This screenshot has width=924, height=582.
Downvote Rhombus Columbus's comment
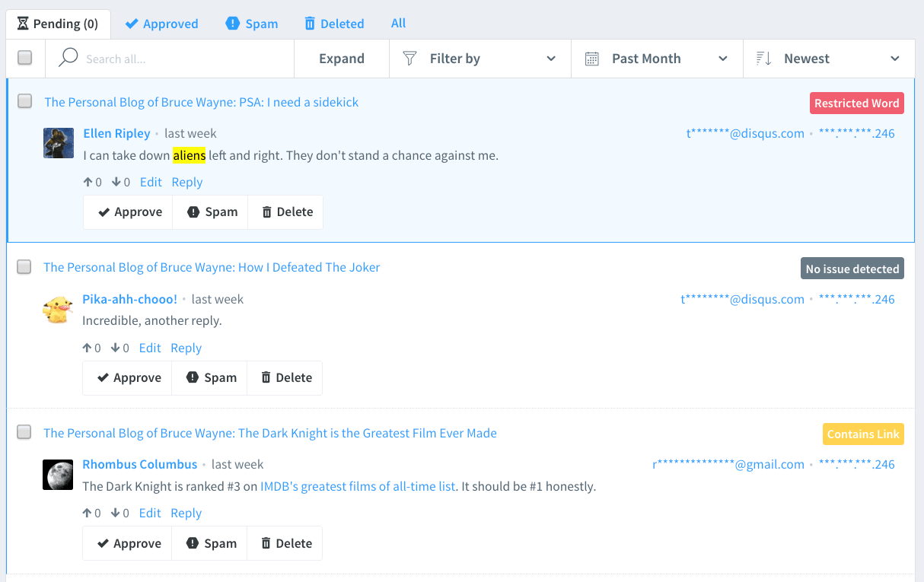115,514
